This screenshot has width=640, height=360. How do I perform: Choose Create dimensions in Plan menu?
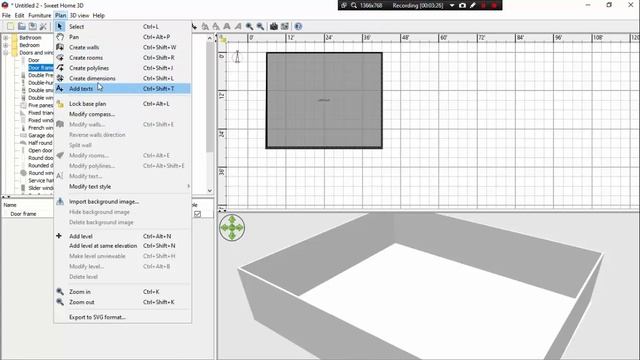pos(122,78)
